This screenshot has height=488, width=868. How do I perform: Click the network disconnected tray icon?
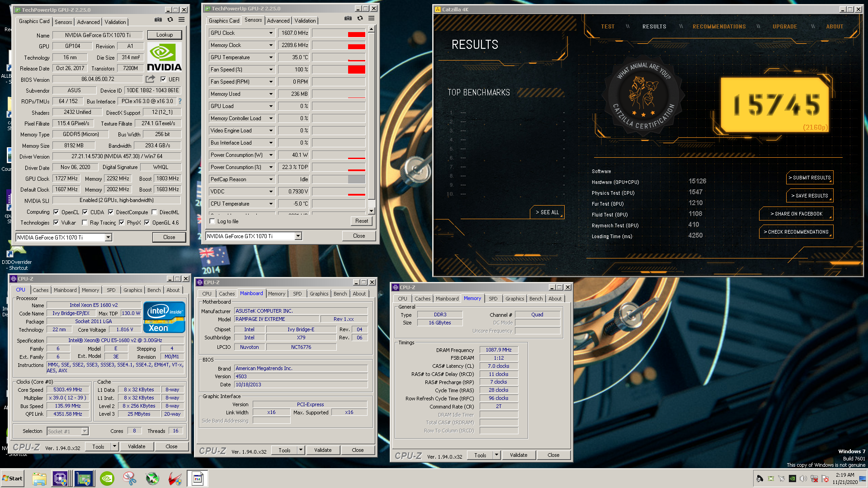814,479
